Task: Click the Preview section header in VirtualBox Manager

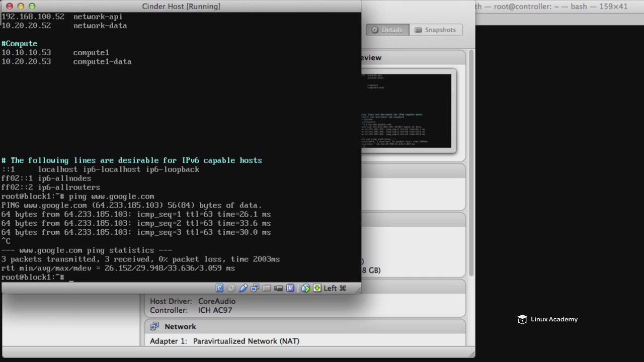Action: tap(414, 57)
